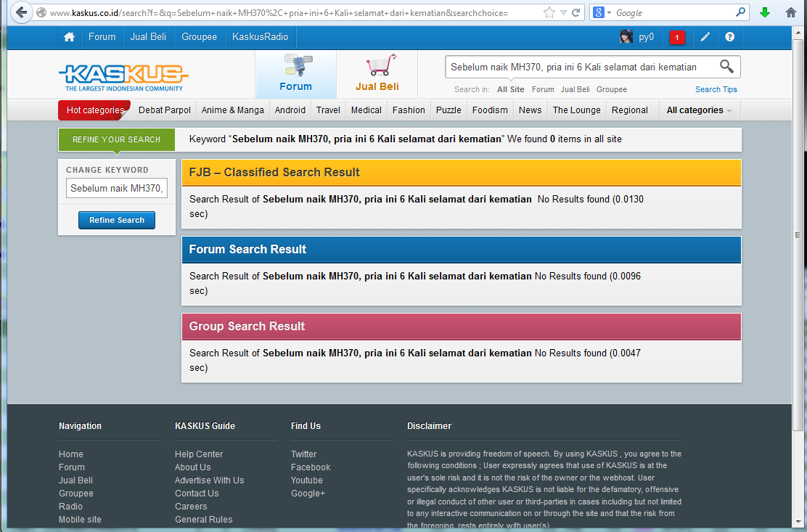Click the Search Tips link
Screen dimensions: 807x532
click(x=716, y=89)
